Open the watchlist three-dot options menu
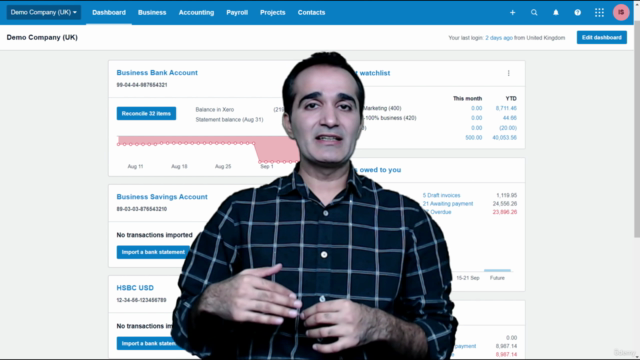This screenshot has height=360, width=640. [x=509, y=73]
